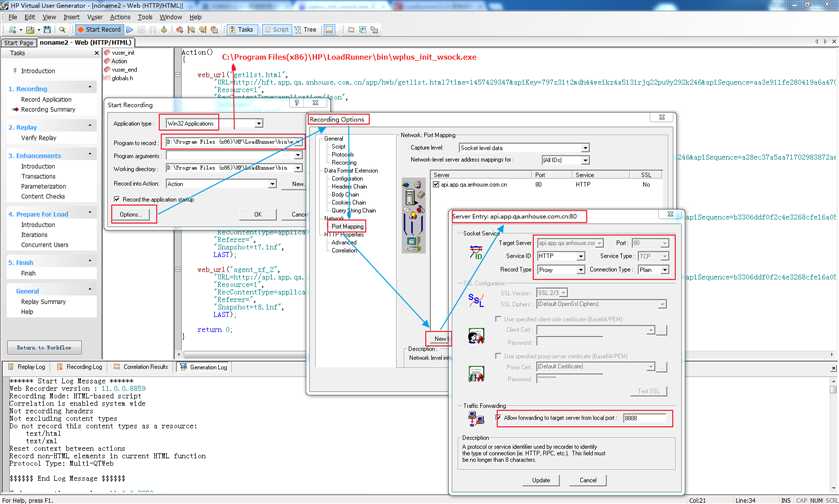Click the Program arguments field
This screenshot has width=839, height=504.
234,156
